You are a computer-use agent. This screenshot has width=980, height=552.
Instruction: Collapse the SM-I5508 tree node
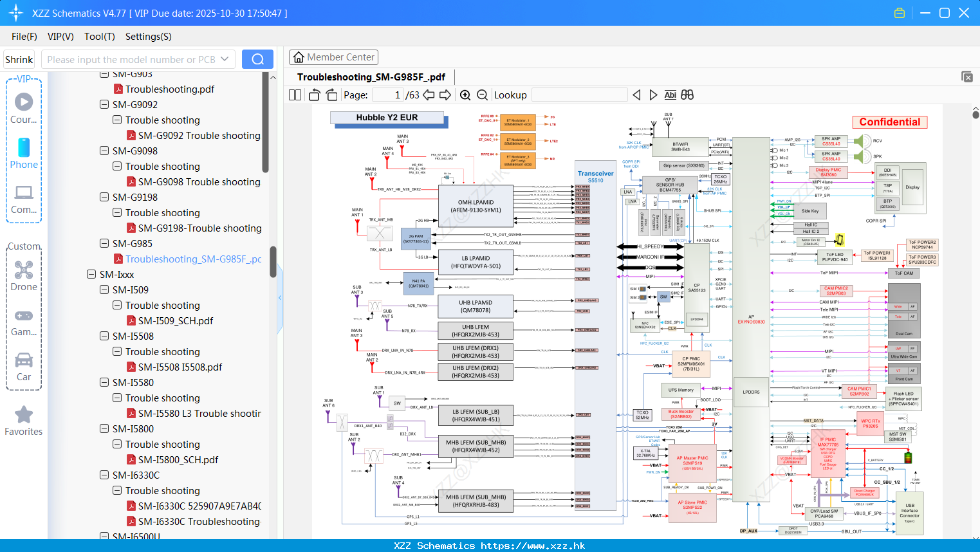pos(104,336)
